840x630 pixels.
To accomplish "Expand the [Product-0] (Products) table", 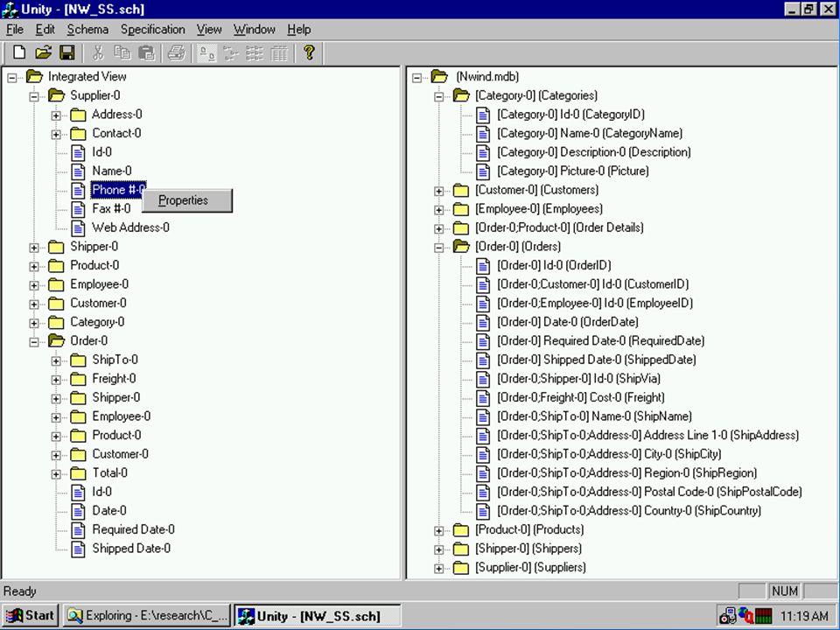I will (x=438, y=531).
